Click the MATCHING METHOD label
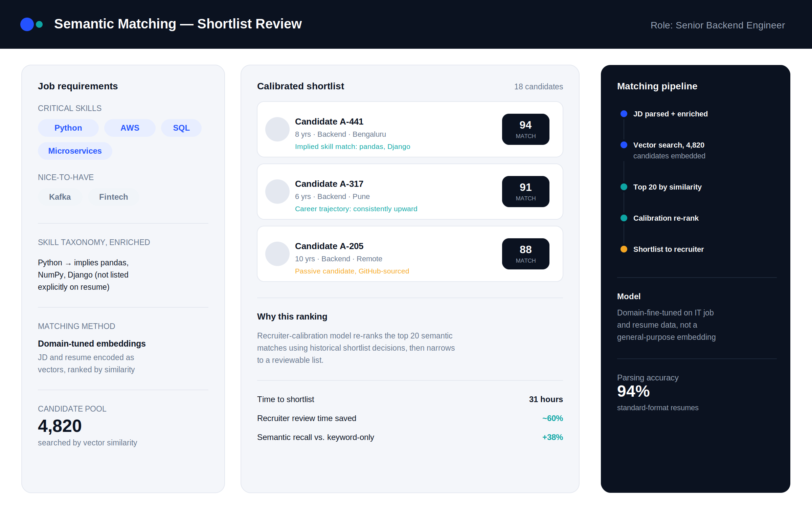 pos(76,326)
